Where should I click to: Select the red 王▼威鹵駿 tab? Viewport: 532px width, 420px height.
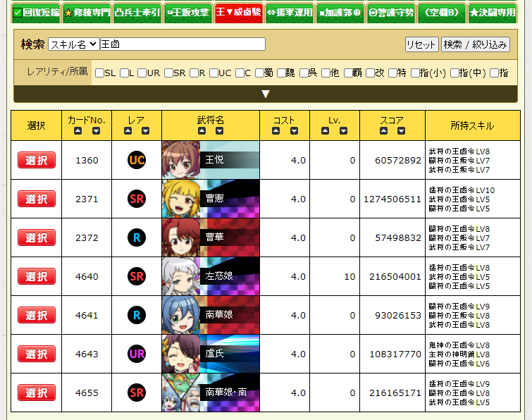238,13
